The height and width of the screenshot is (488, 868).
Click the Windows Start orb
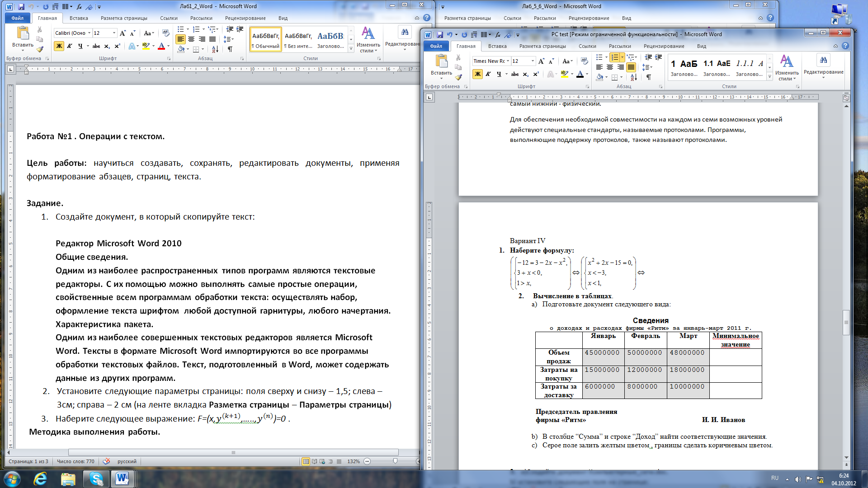pos(12,479)
